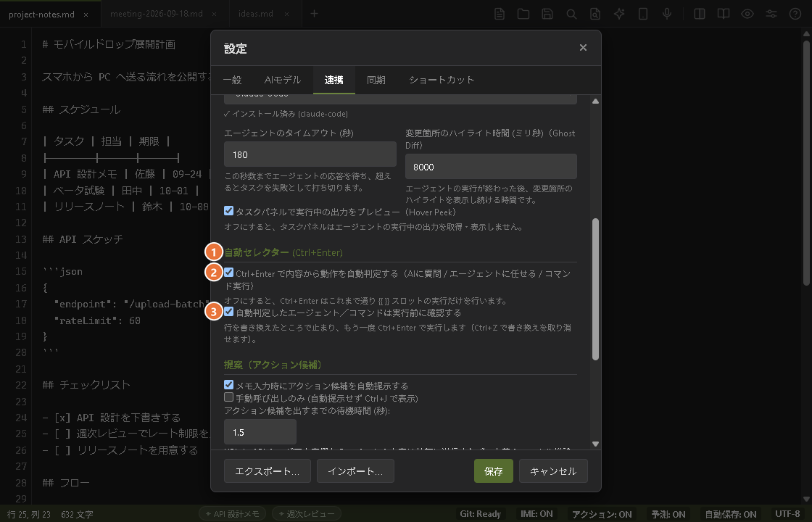Add a new tab with plus icon
The height and width of the screenshot is (522, 812).
pyautogui.click(x=315, y=14)
